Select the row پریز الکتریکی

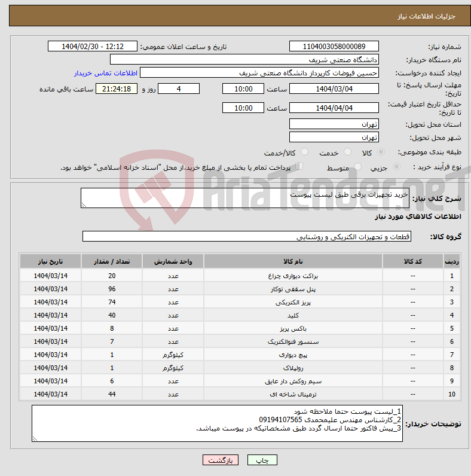pos(240,302)
